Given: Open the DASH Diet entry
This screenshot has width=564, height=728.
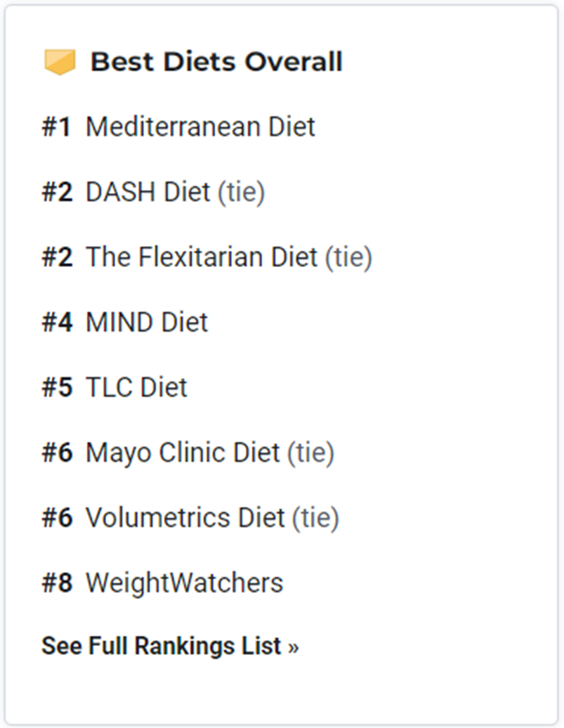Looking at the screenshot, I should 148,192.
